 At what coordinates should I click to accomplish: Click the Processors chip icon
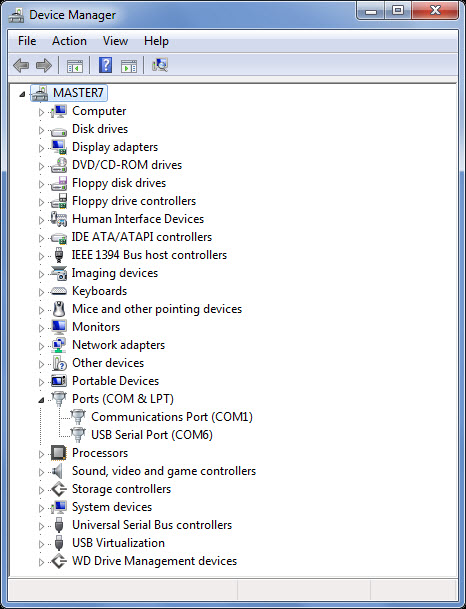[59, 453]
